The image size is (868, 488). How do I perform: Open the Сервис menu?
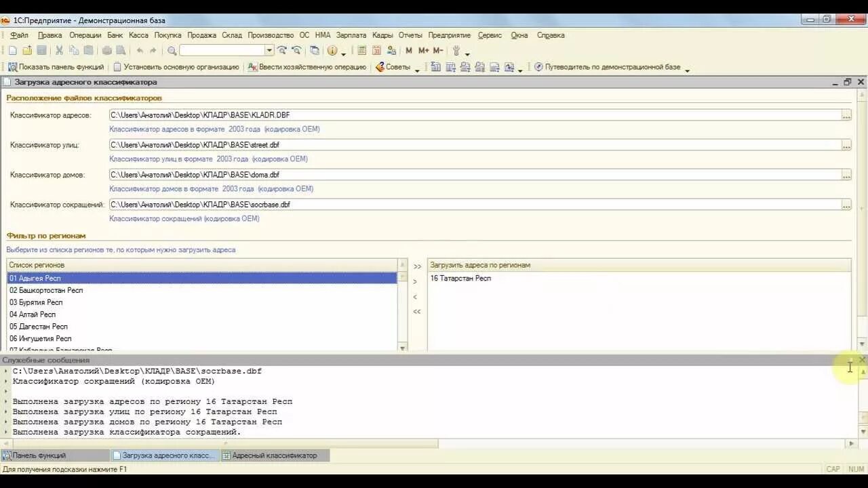coord(490,35)
